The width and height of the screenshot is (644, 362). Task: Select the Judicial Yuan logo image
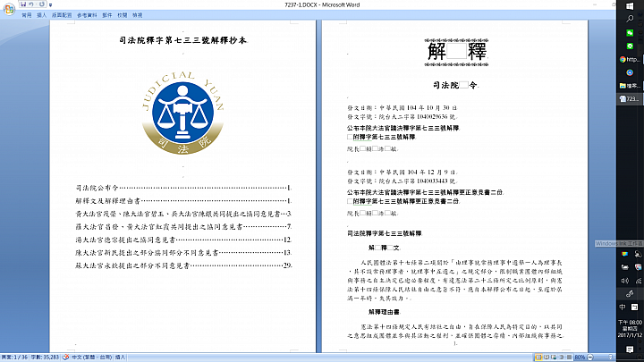(x=182, y=114)
